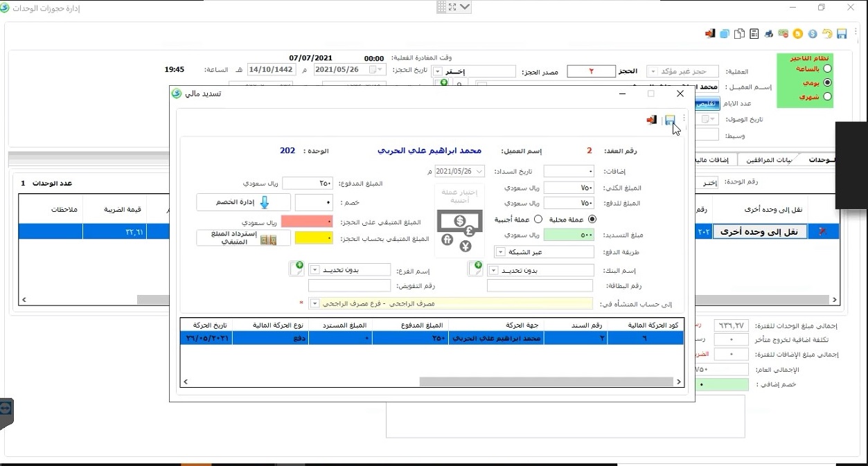Image resolution: width=868 pixels, height=466 pixels.
Task: Click the printer icon in main toolbar
Action: click(x=769, y=33)
